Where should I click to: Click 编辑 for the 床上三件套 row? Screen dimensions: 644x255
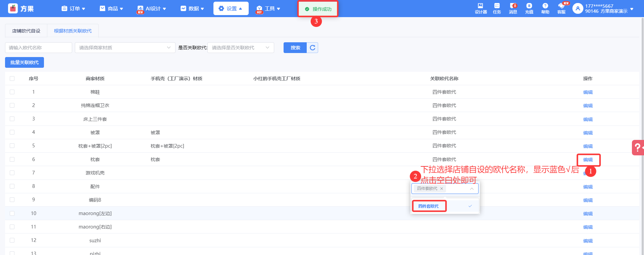click(588, 119)
